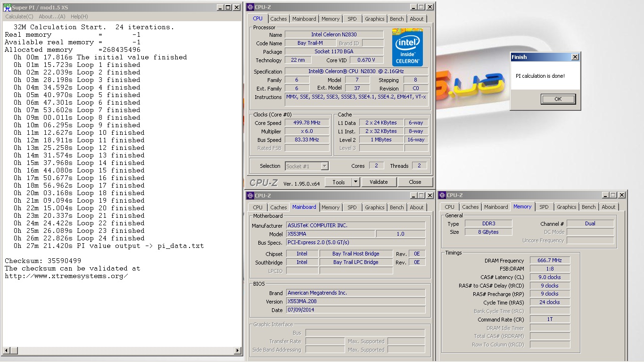Click the Validate button in CPU-Z
This screenshot has width=644, height=362.
tap(379, 182)
